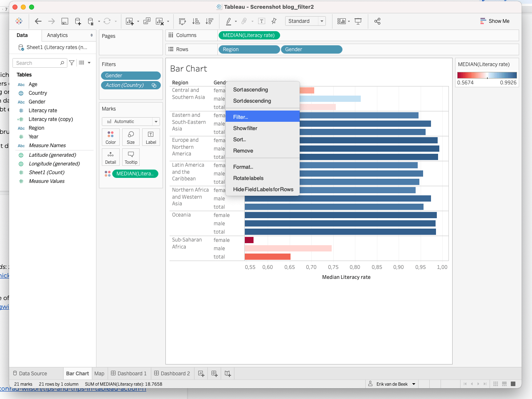Screen dimensions: 532x399
Task: Click the Save workbook icon
Action: (x=65, y=21)
